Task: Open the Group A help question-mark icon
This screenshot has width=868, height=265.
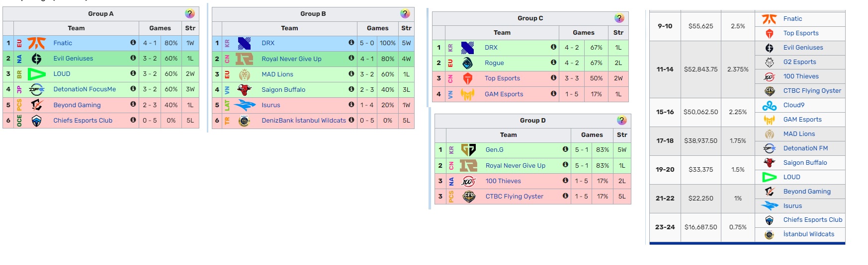Action: pyautogui.click(x=189, y=14)
